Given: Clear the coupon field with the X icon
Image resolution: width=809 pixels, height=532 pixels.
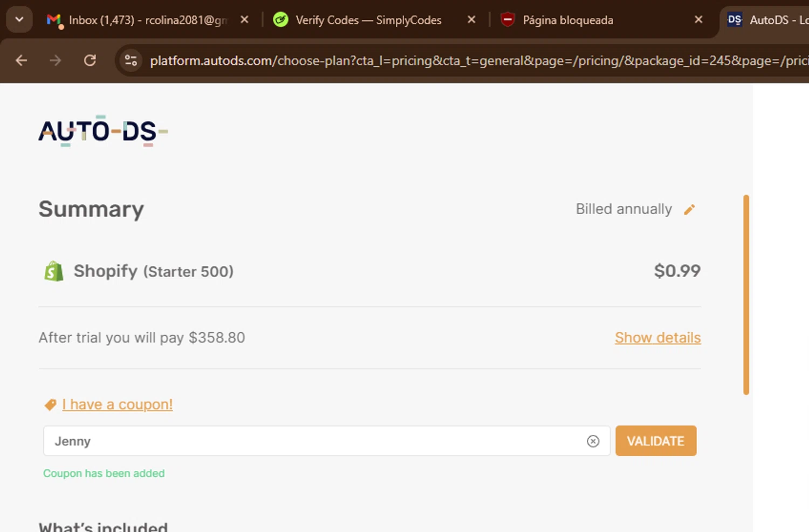Looking at the screenshot, I should tap(593, 441).
